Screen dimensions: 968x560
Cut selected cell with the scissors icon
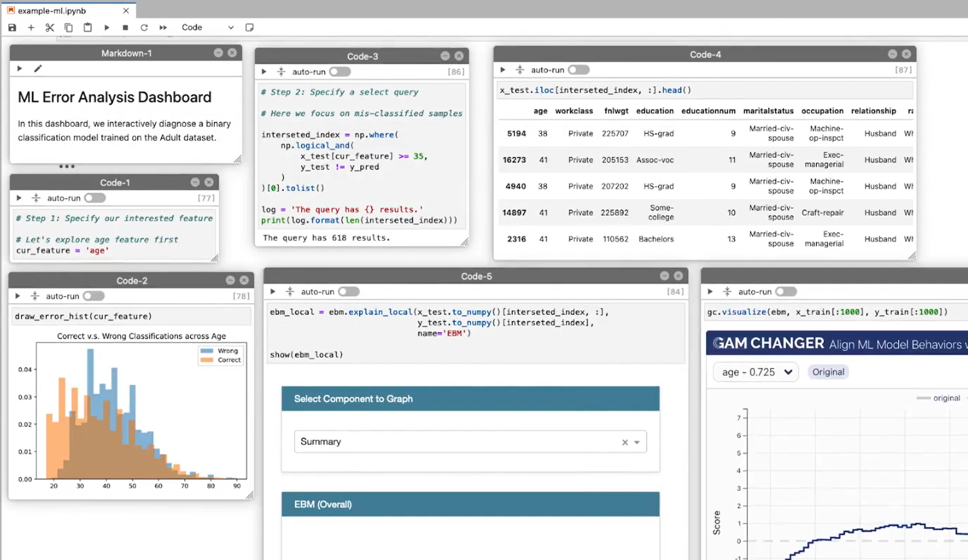point(50,27)
